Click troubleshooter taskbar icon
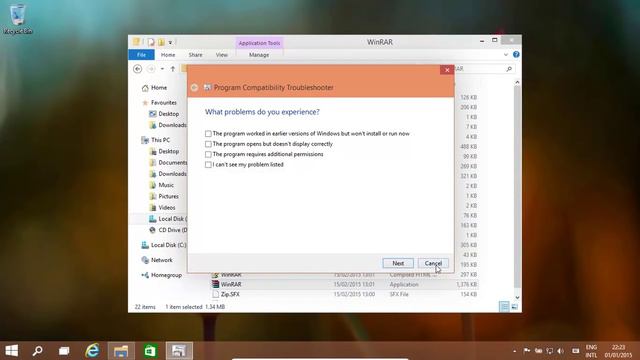 (x=179, y=351)
